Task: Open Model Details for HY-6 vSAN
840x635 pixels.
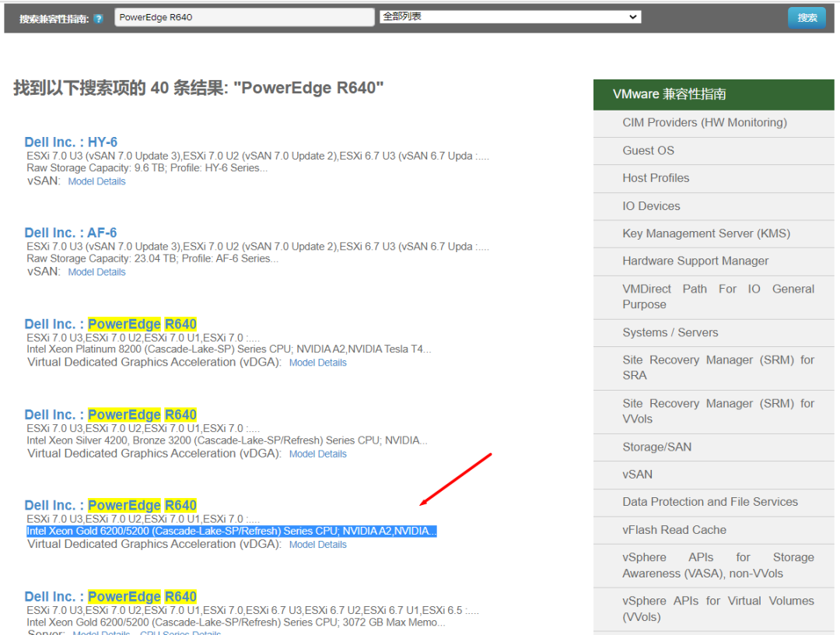Action: [x=96, y=181]
